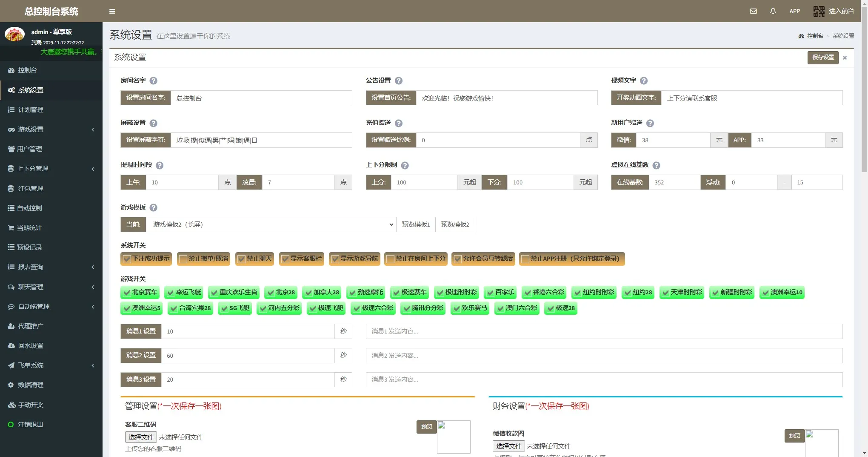
Task: Click help icon next to 房间名字
Action: [x=154, y=81]
